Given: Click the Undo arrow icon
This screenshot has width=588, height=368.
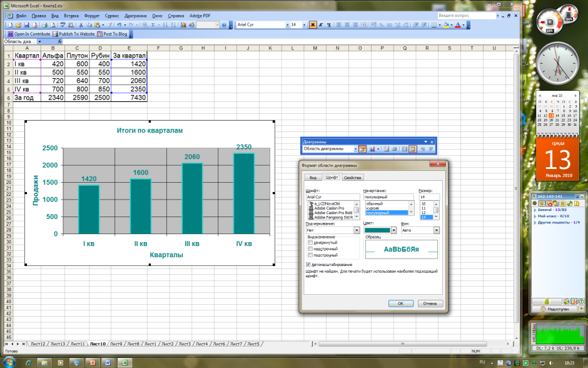Looking at the screenshot, I should (x=119, y=25).
